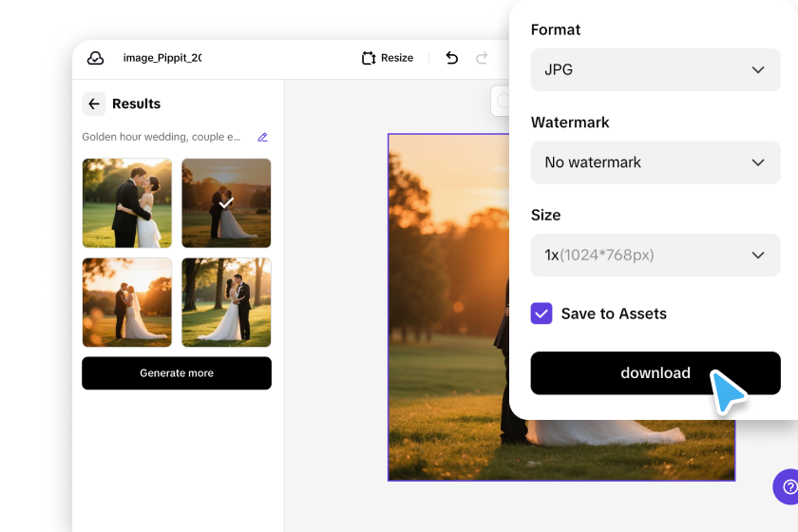Select the checked sunset couple thumbnail
Viewport: 798px width, 532px height.
click(x=226, y=203)
